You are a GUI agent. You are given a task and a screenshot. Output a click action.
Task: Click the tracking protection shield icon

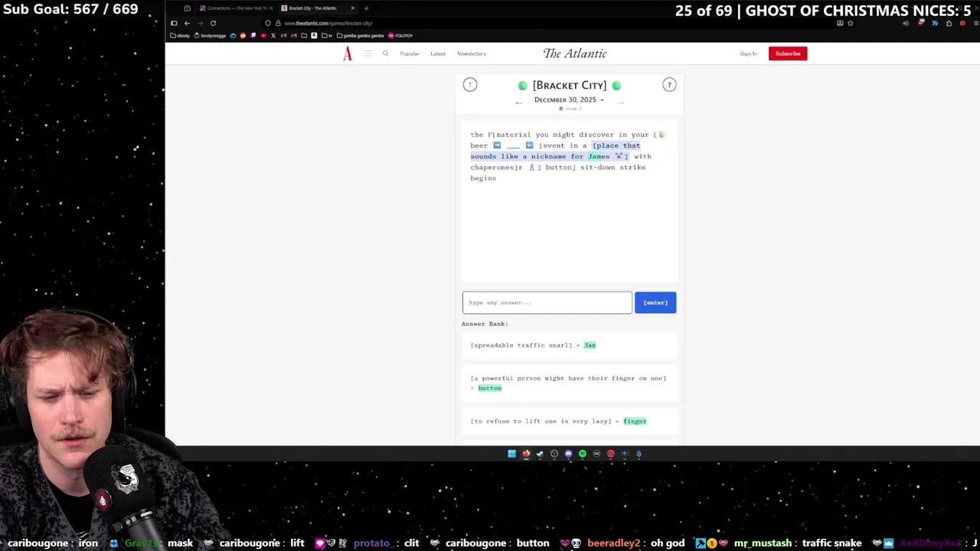[x=268, y=23]
